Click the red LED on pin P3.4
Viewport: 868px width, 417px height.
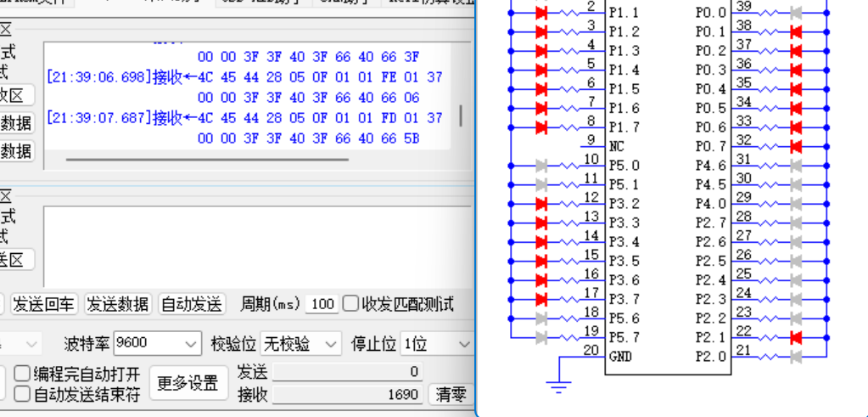(541, 242)
